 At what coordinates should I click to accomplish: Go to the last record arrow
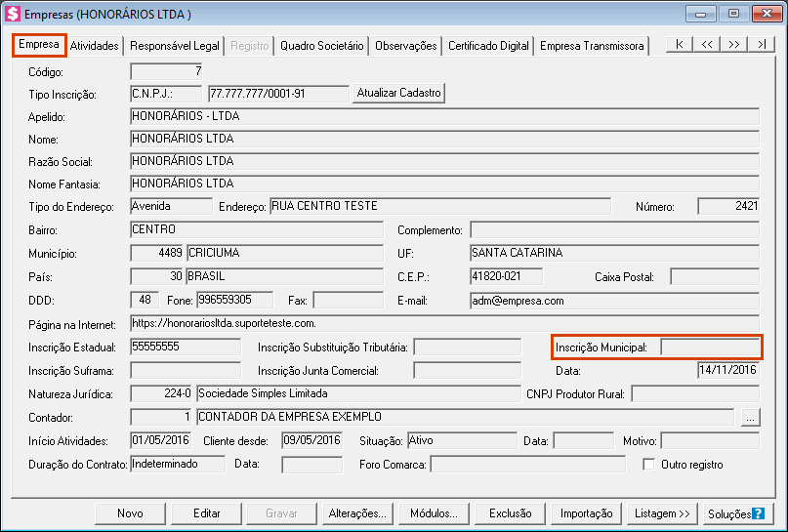point(761,45)
